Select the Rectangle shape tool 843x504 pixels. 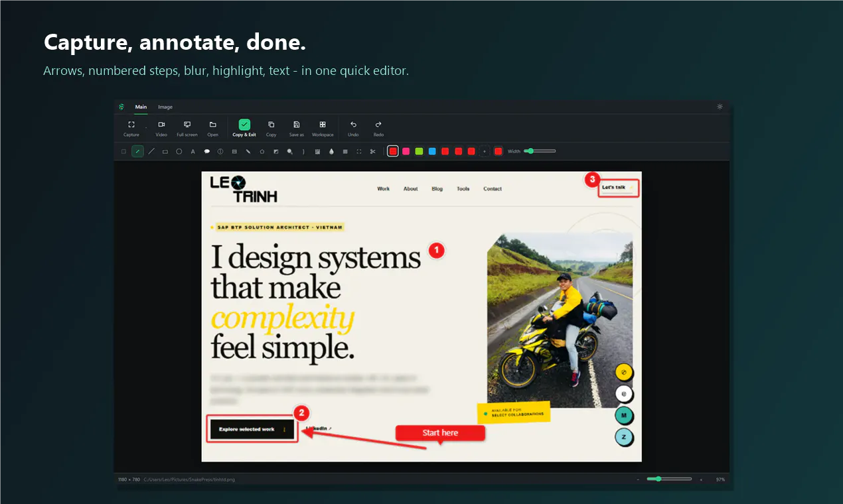click(x=165, y=151)
